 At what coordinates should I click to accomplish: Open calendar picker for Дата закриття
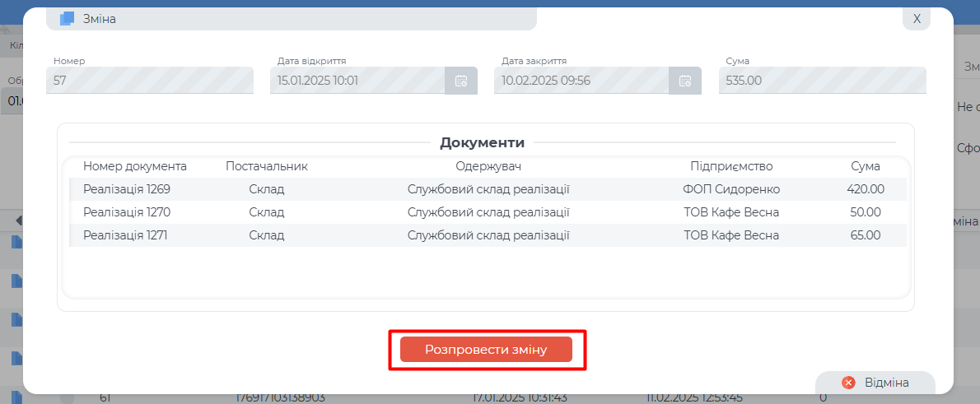pos(685,81)
